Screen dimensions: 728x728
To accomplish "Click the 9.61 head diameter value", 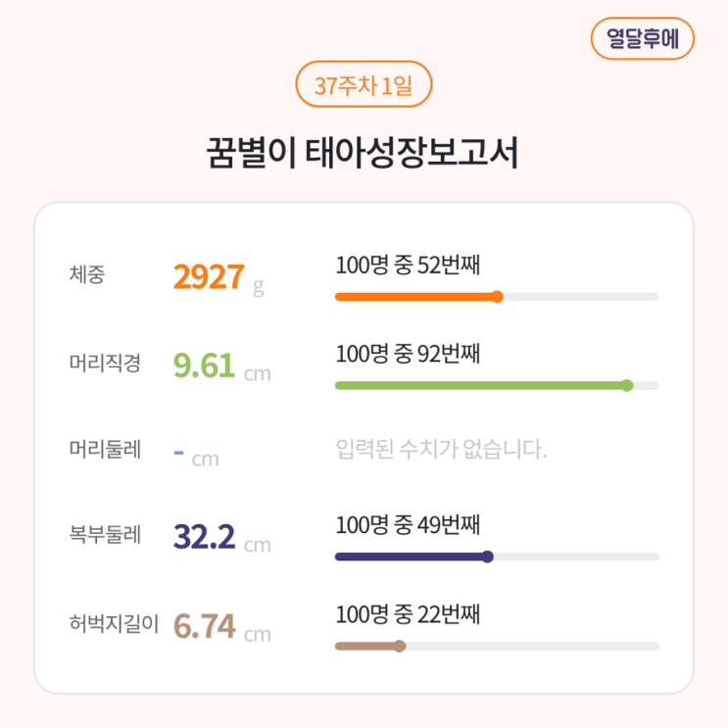I will tap(204, 365).
